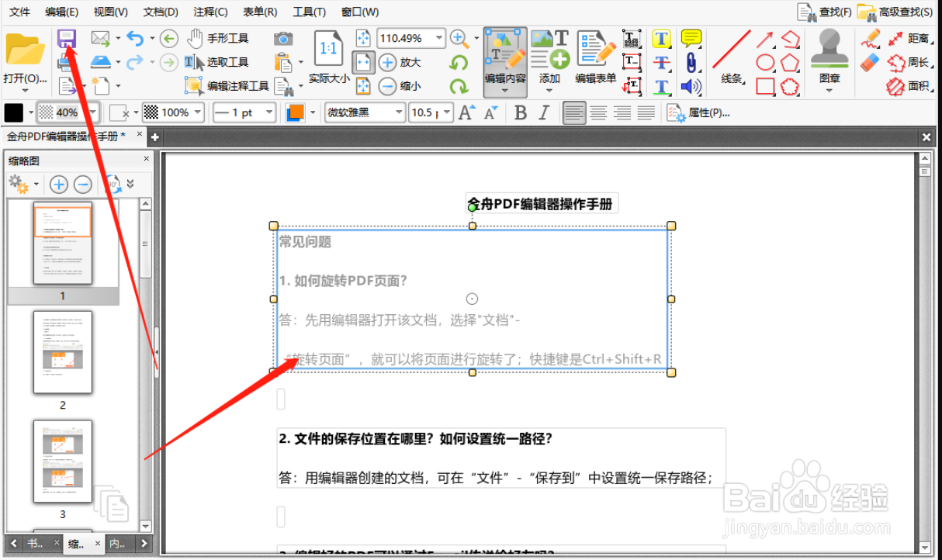This screenshot has height=560, width=942.
Task: Click the blue scanner icon
Action: 101,62
